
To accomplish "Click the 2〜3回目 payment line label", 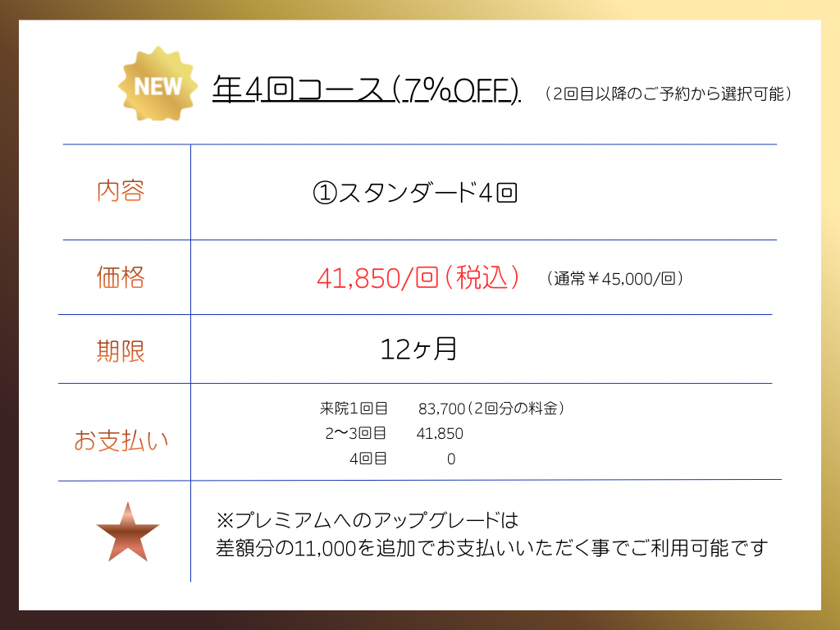I will [355, 433].
